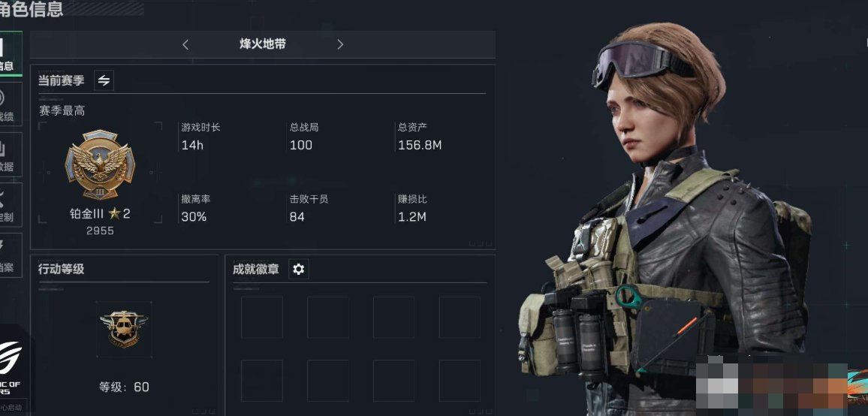Select the last top-row achievement badge slot

tap(460, 318)
